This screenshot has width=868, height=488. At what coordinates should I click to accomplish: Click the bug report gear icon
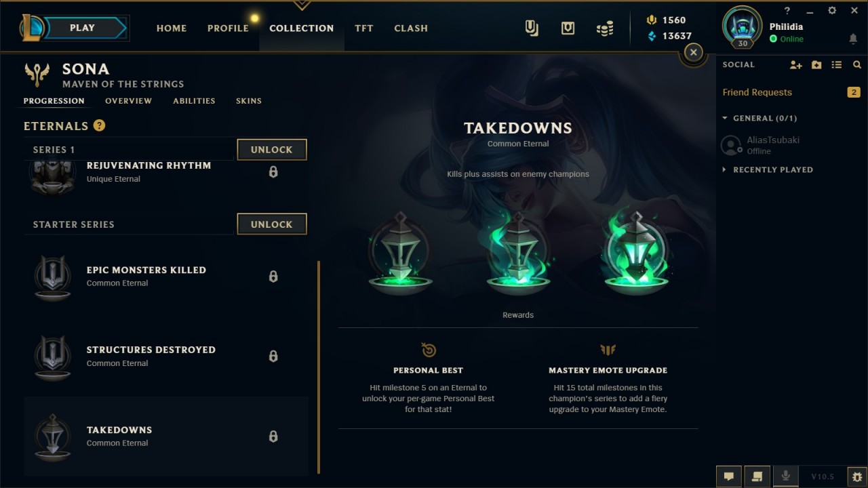click(x=857, y=476)
